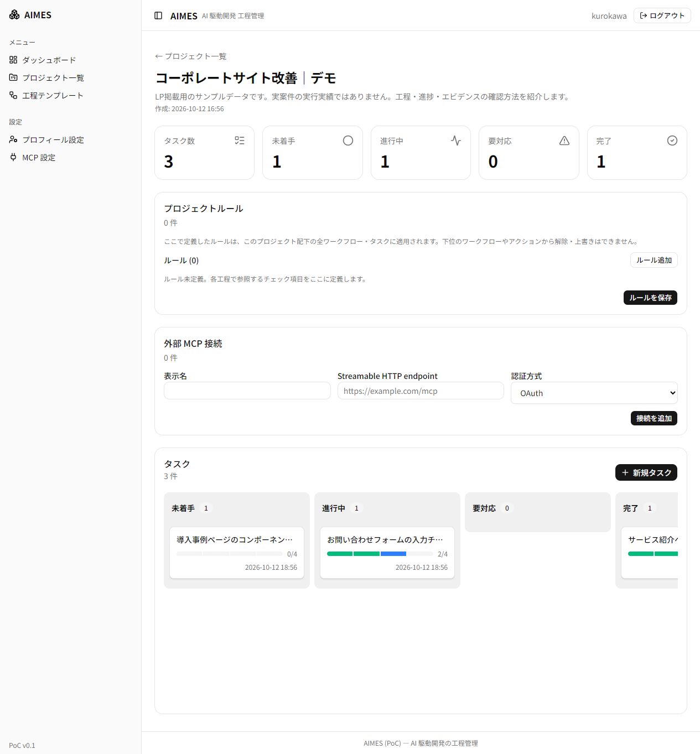Click the ログアウト button
This screenshot has height=754, width=700.
coord(662,15)
